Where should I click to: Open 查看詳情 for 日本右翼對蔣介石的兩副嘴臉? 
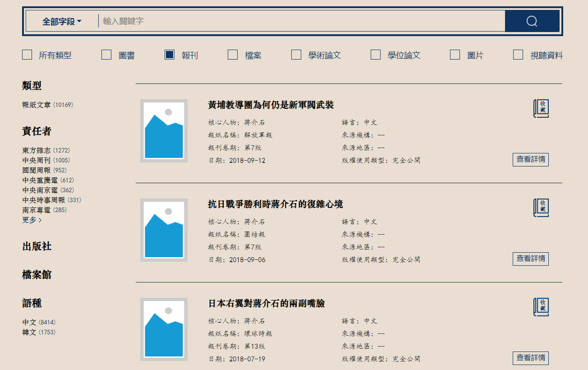tap(531, 358)
